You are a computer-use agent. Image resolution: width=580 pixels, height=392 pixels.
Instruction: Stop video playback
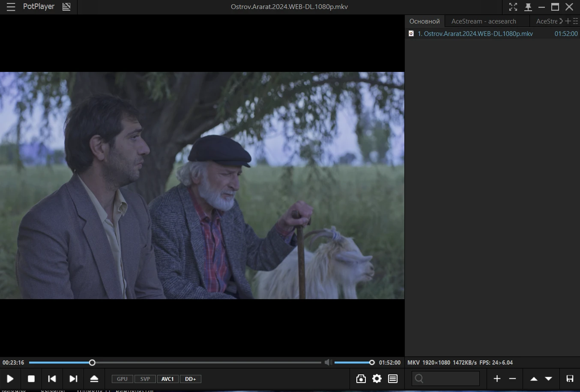(x=31, y=379)
